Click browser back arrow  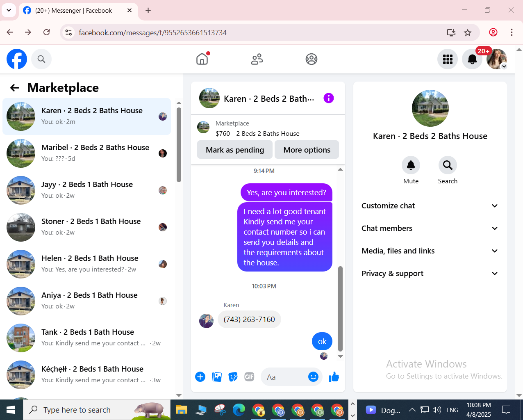coord(10,32)
